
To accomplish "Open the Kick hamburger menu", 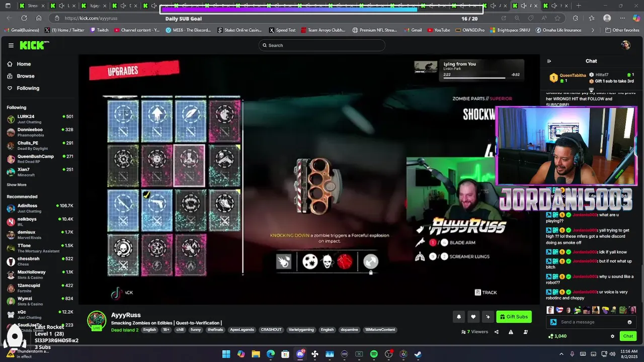I will click(11, 45).
